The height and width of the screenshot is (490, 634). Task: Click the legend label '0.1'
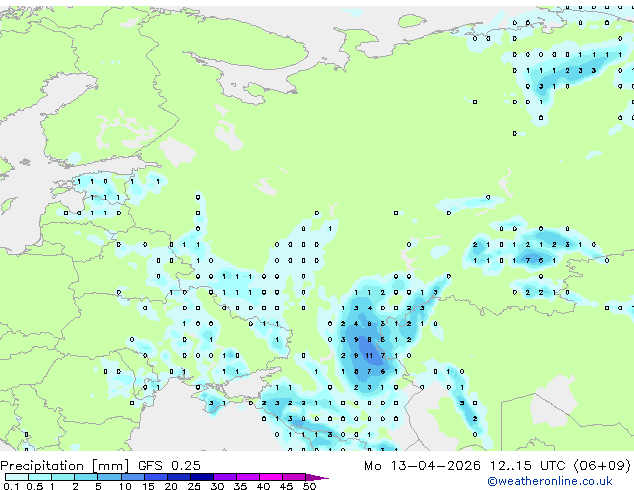(x=11, y=486)
